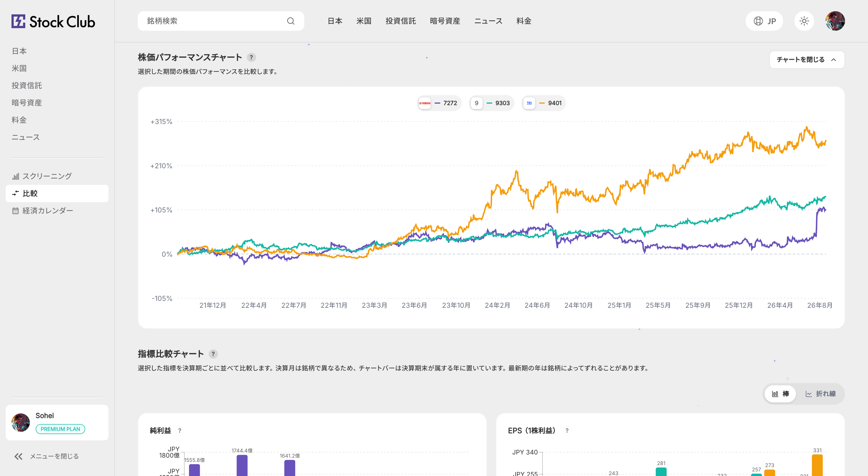Click the 指標比較チャート heading
The width and height of the screenshot is (868, 476).
tap(171, 354)
